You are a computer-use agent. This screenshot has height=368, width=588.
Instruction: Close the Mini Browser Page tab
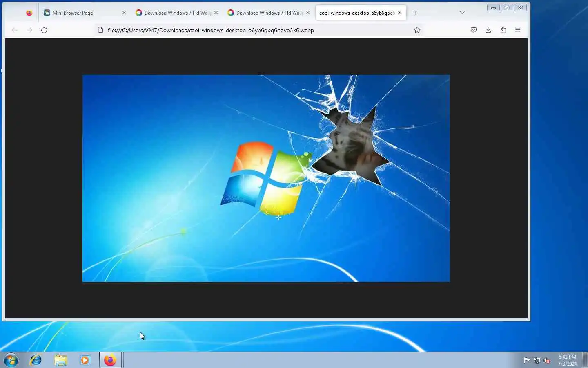point(124,13)
